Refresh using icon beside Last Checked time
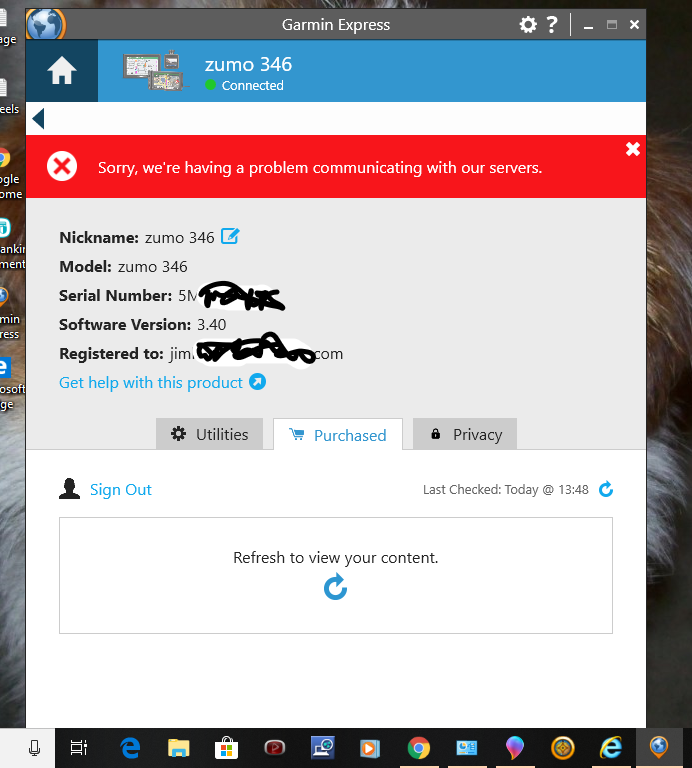Viewport: 692px width, 768px height. click(x=606, y=489)
